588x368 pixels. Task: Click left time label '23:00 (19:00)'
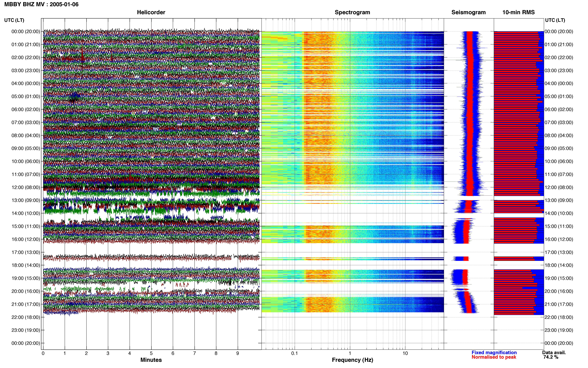coord(26,330)
